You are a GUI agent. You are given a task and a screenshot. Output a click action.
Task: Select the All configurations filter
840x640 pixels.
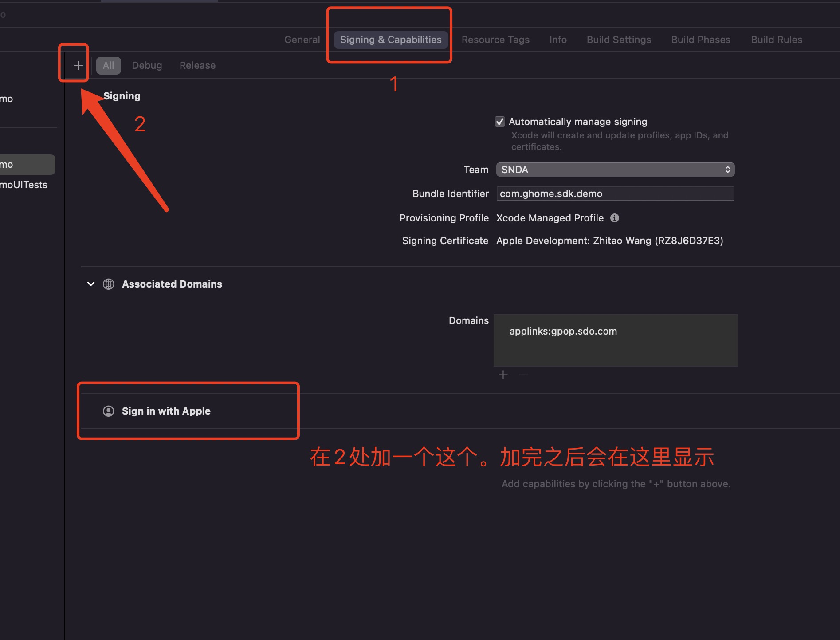pos(108,65)
